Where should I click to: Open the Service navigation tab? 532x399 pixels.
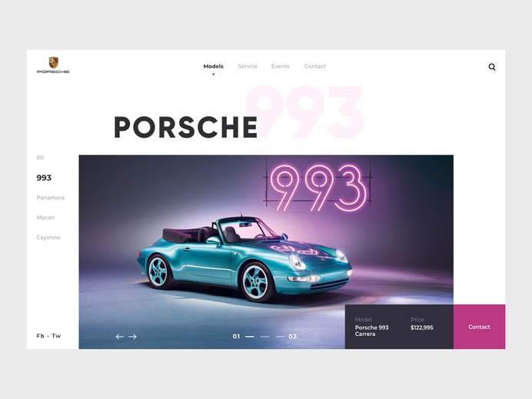point(248,66)
